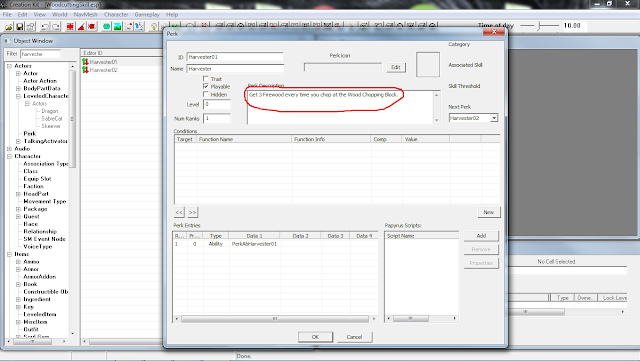Enable the Trait checkbox

pos(206,79)
